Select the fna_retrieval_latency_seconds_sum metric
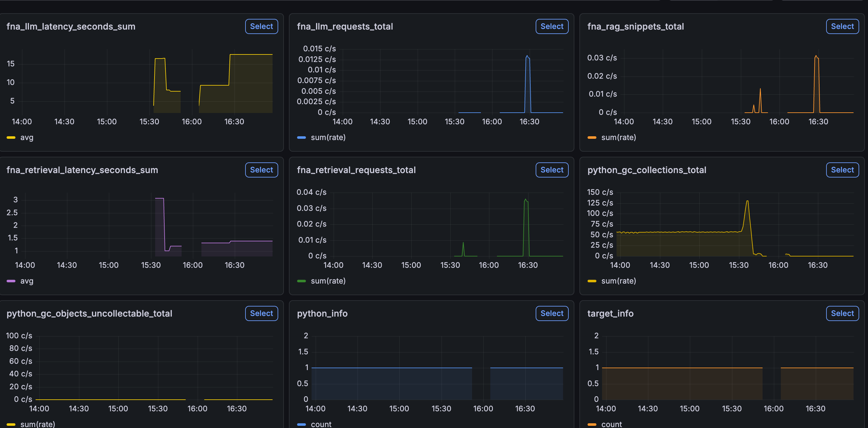The image size is (868, 428). click(261, 170)
